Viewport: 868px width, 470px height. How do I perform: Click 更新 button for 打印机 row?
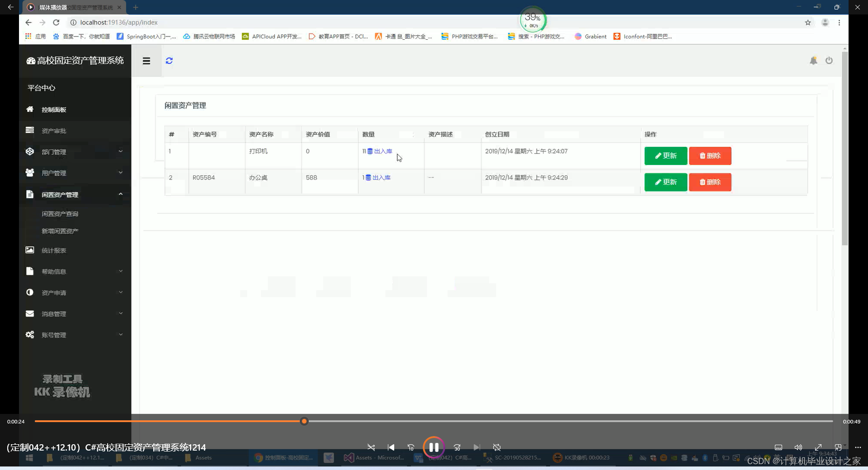[665, 156]
